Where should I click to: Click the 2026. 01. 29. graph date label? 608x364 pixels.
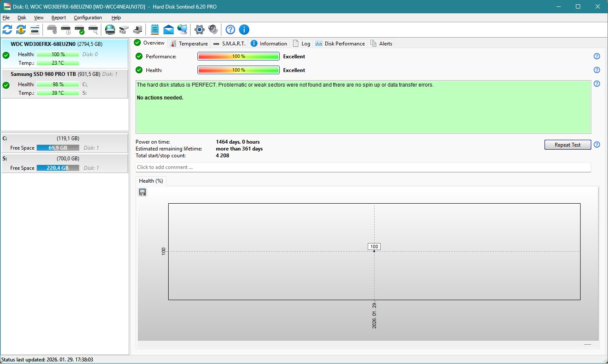coord(374,316)
